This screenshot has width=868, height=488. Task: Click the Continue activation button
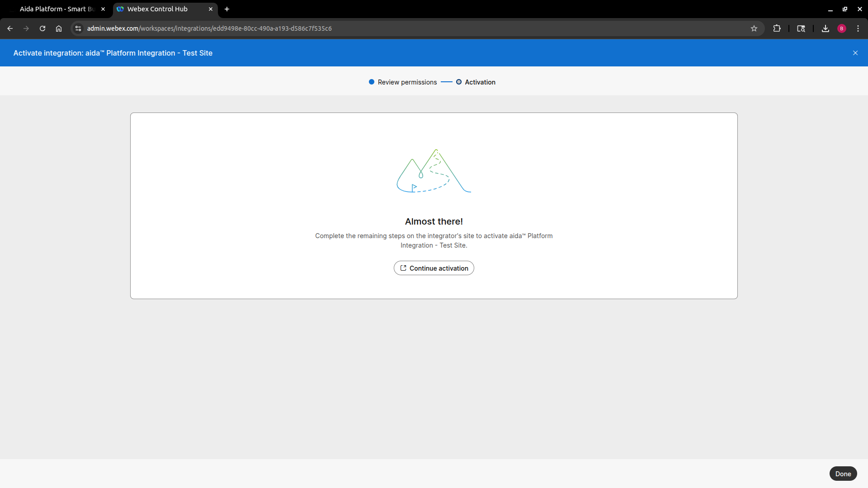(434, 268)
